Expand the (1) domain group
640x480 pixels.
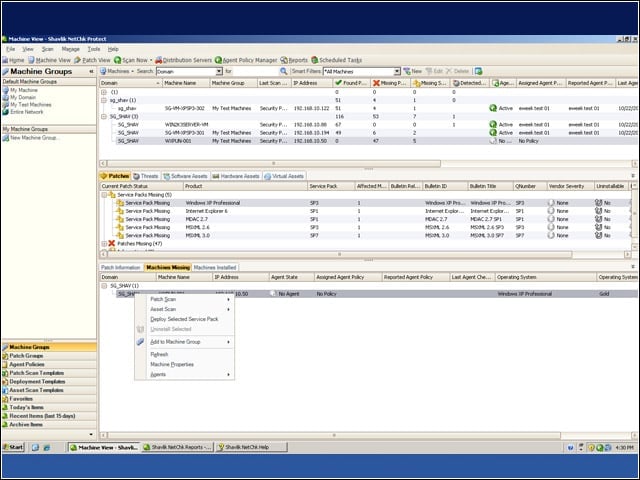coord(104,92)
